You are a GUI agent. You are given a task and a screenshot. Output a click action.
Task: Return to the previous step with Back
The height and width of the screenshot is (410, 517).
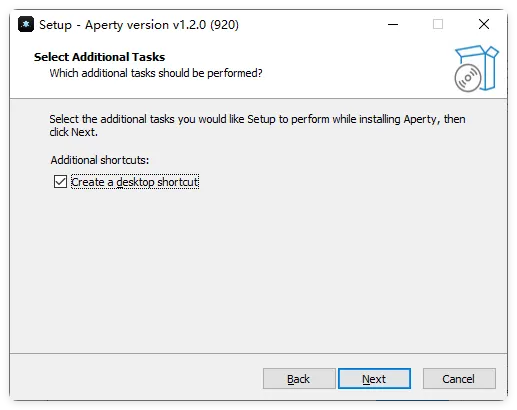pos(299,379)
